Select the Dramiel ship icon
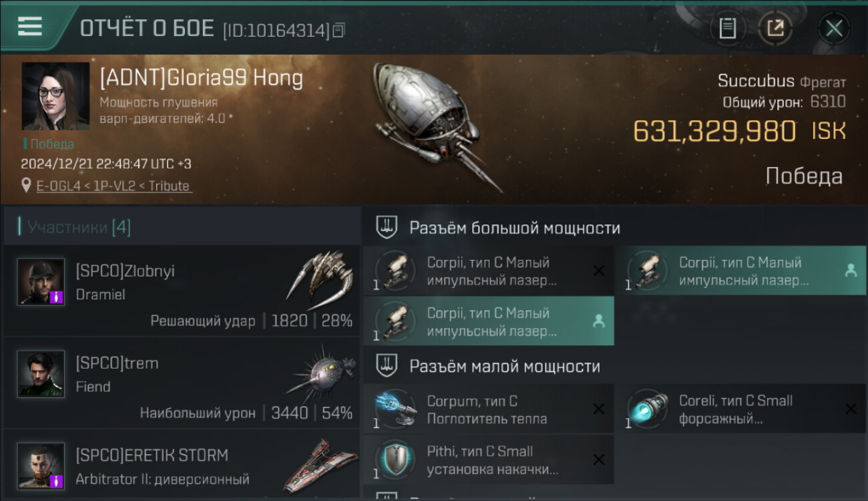Screen dimensions: 868x501 pyautogui.click(x=320, y=275)
